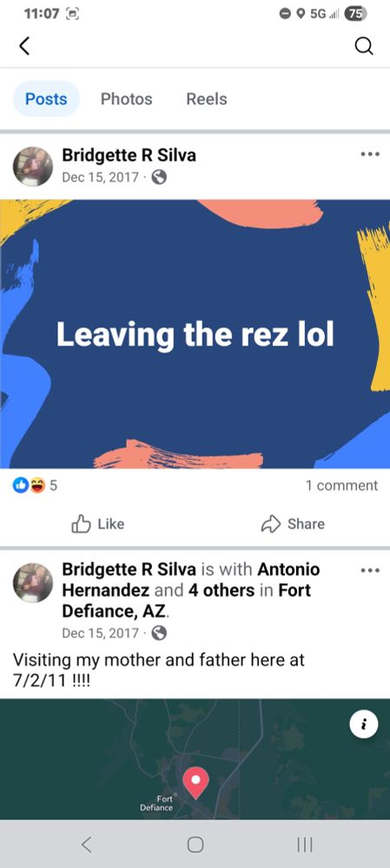View reactions on the first post

(x=35, y=485)
